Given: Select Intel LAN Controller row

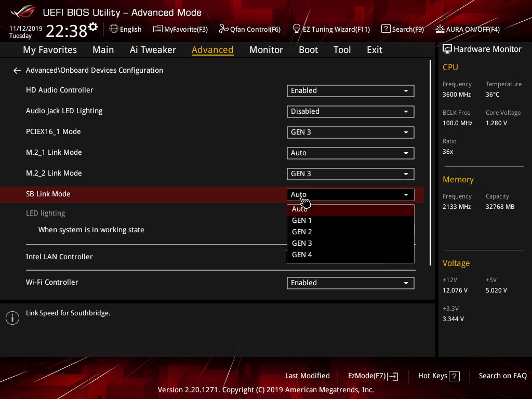Looking at the screenshot, I should coord(59,257).
